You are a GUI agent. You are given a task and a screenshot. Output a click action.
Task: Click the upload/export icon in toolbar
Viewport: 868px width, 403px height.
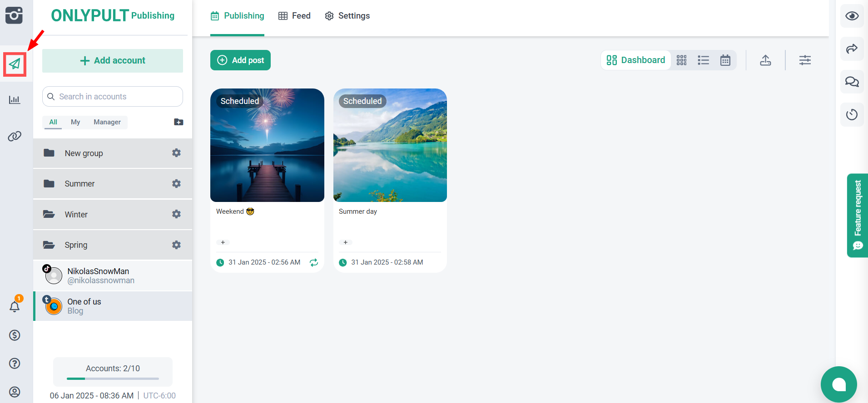click(x=765, y=60)
